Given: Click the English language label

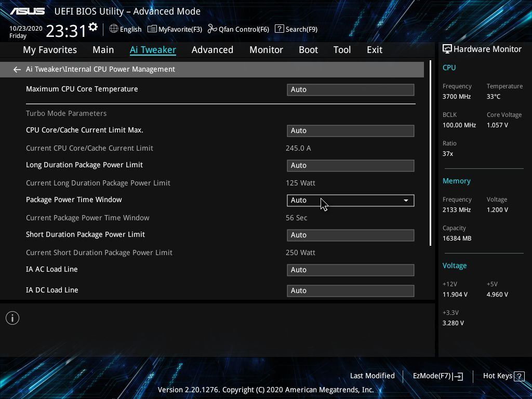Looking at the screenshot, I should (130, 29).
